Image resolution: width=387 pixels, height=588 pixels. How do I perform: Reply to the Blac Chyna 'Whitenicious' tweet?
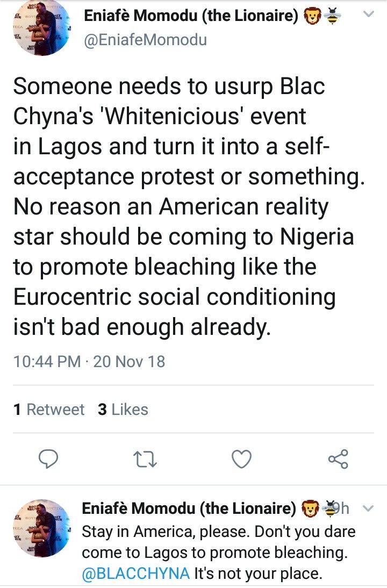(49, 459)
